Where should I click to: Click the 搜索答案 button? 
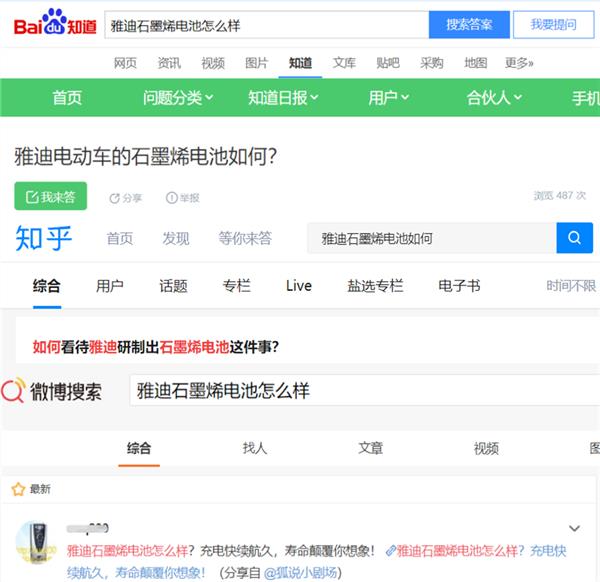469,25
